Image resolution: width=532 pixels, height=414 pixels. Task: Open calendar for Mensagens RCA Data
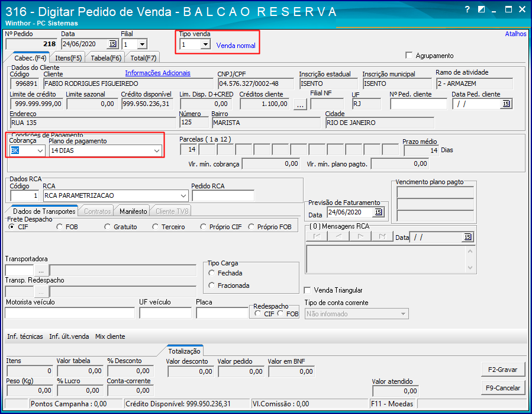coord(467,237)
